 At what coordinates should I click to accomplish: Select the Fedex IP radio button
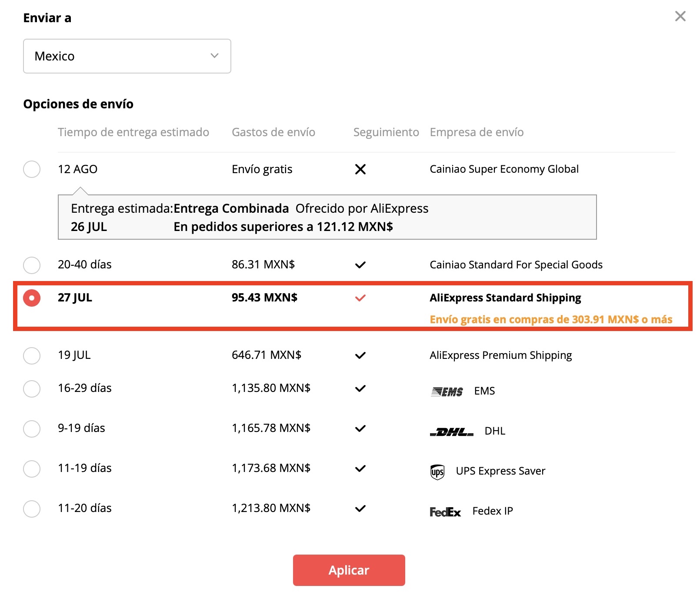pos(32,509)
